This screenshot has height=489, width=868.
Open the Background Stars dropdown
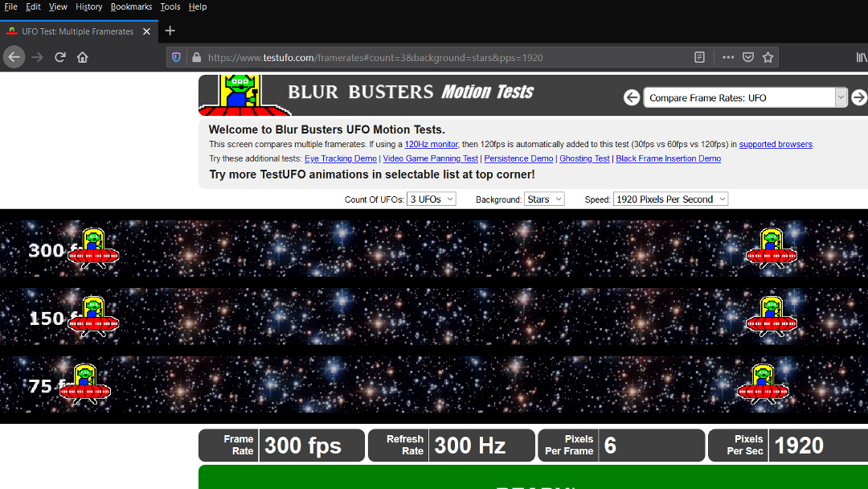(x=544, y=199)
